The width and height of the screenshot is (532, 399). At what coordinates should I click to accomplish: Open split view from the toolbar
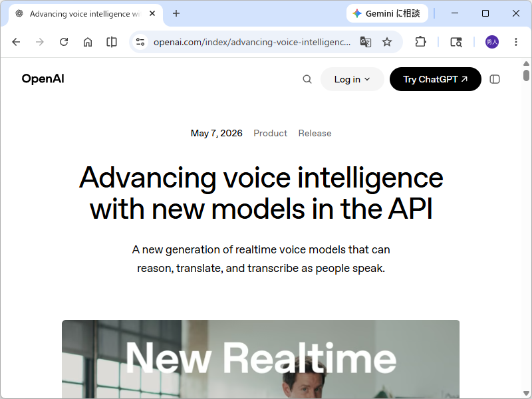(x=111, y=42)
